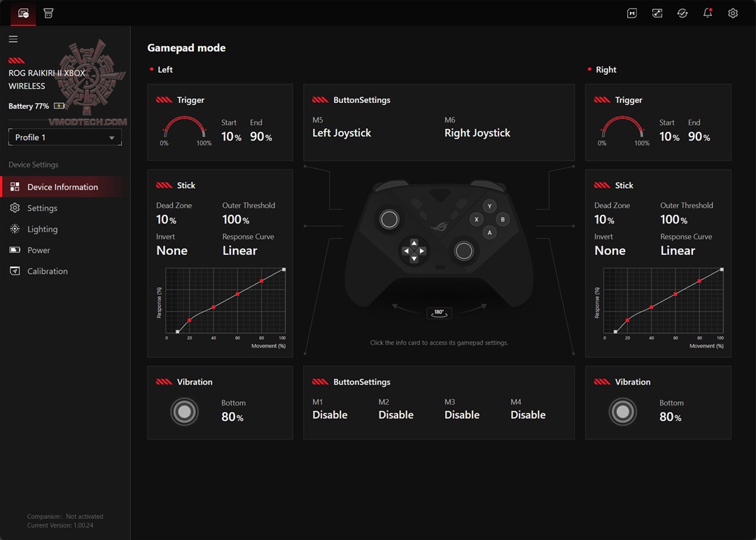Click the right trigger arc gauge

(623, 128)
